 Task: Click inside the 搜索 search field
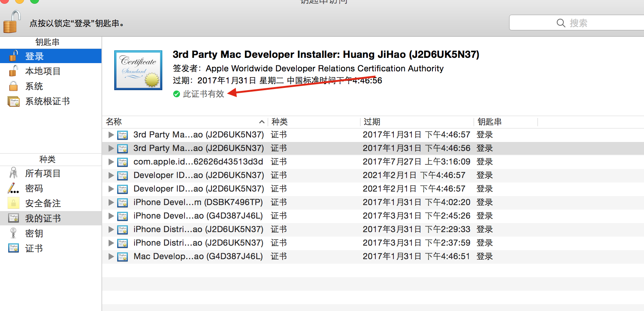[577, 23]
